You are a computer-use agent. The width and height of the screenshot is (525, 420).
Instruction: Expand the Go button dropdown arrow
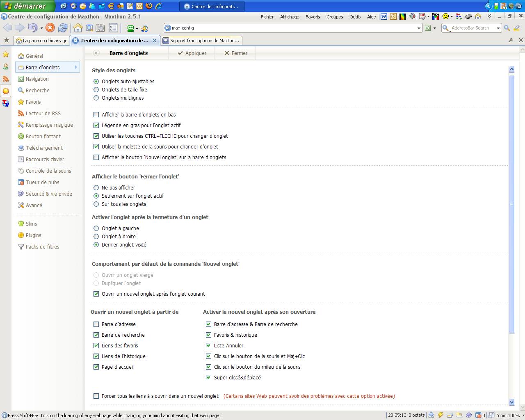[435, 28]
